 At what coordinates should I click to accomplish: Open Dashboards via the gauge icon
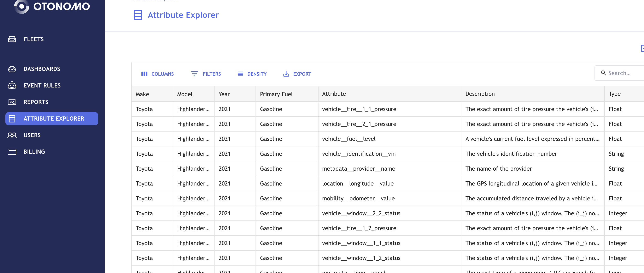[x=12, y=69]
